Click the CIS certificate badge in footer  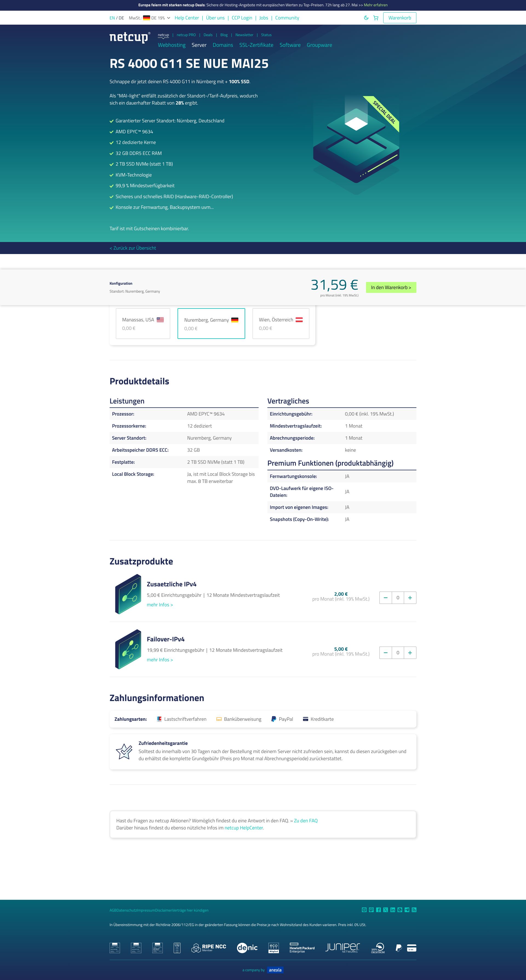pos(177,948)
